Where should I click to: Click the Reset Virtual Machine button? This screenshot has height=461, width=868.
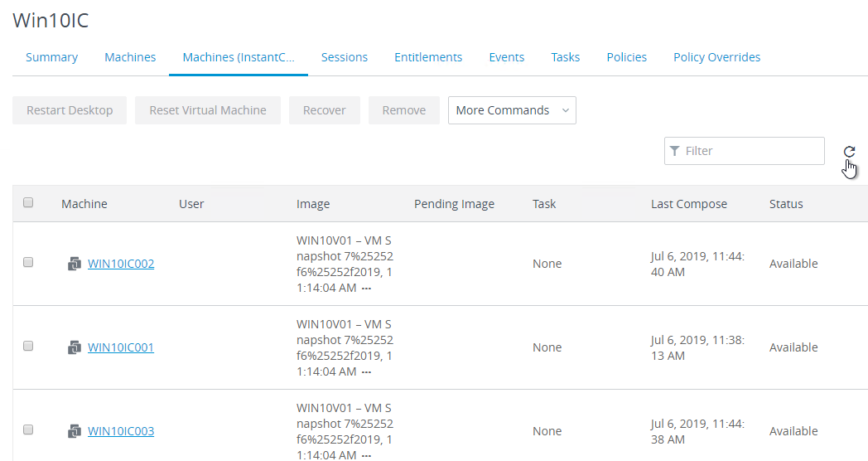(208, 110)
